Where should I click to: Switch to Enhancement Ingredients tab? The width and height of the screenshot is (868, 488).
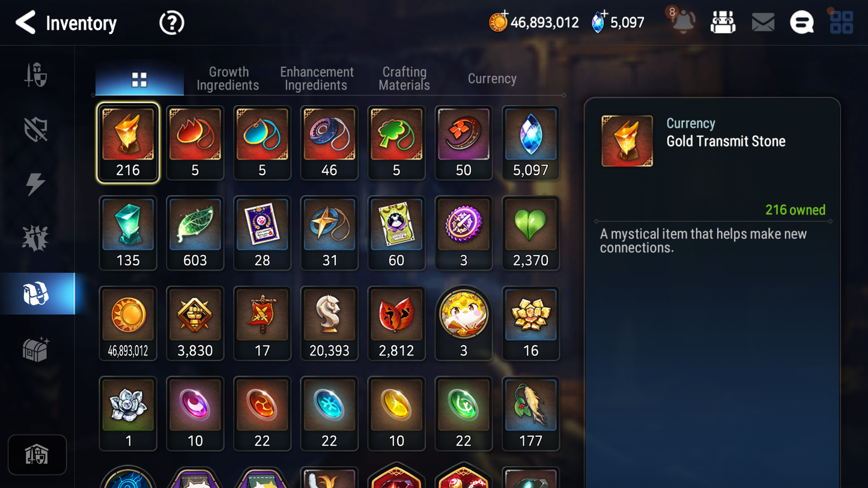pyautogui.click(x=317, y=79)
